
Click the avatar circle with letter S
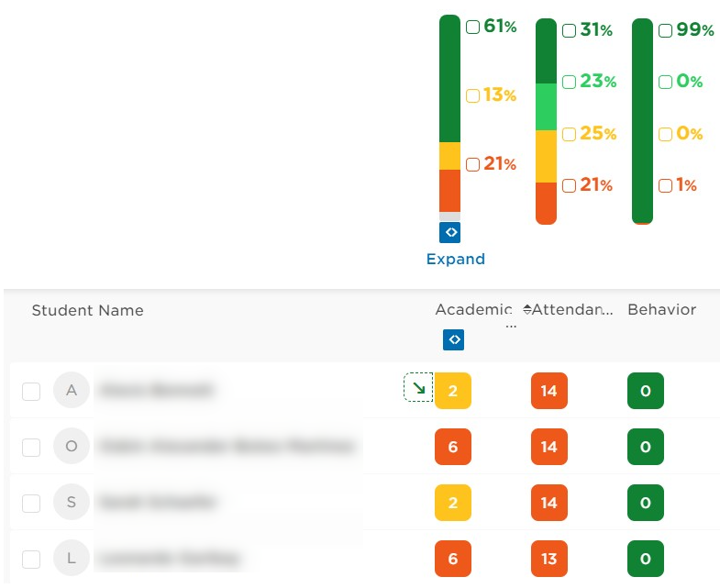click(72, 502)
